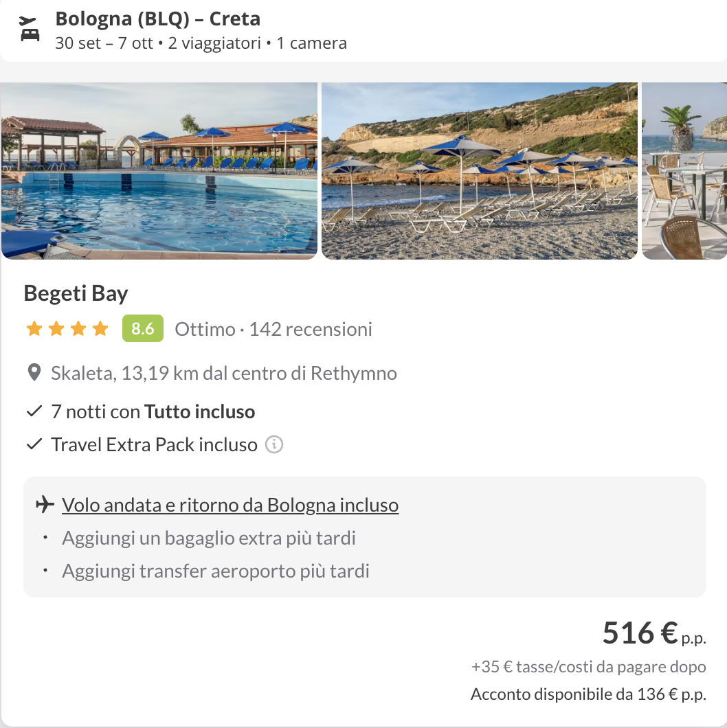Open Volo andata e ritorno da Bologna link

(230, 505)
